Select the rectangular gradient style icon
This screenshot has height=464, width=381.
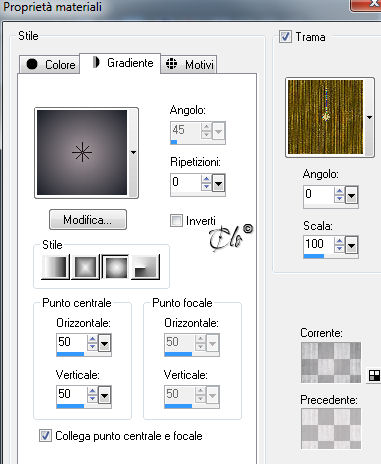[x=85, y=267]
